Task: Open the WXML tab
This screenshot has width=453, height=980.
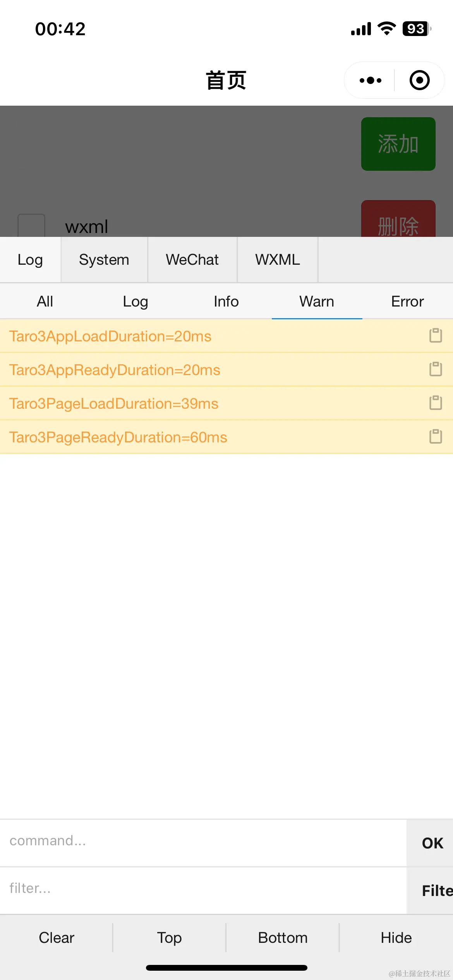Action: click(278, 260)
